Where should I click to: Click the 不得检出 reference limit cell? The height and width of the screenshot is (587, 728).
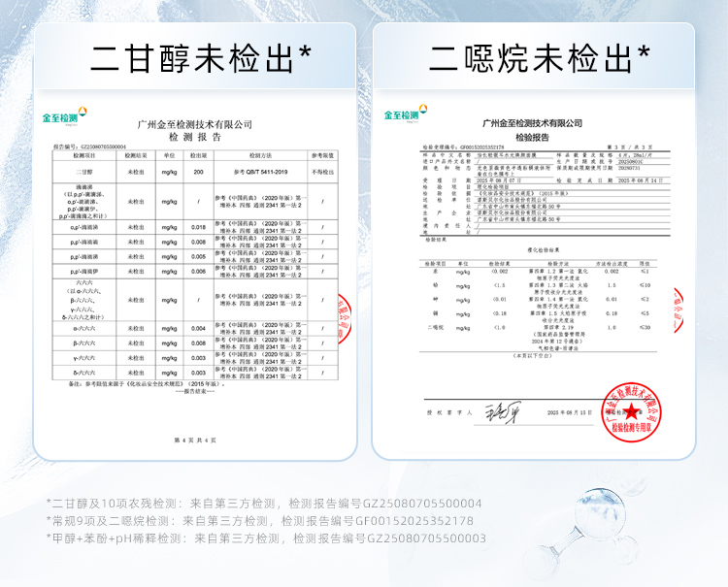(322, 172)
